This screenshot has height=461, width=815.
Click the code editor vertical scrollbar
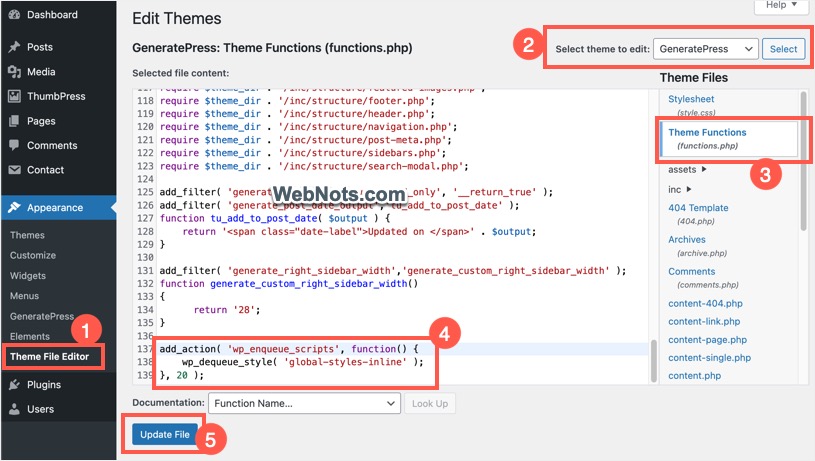click(654, 361)
